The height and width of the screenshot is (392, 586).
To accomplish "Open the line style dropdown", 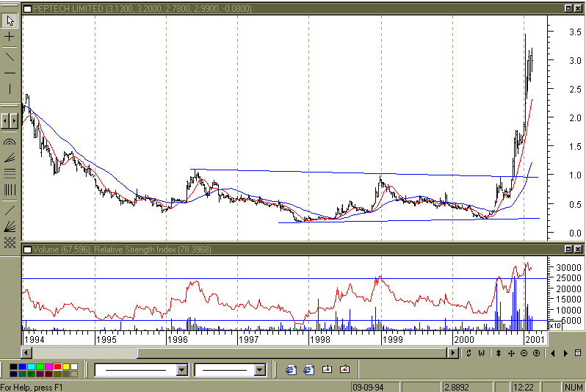I will pyautogui.click(x=182, y=370).
